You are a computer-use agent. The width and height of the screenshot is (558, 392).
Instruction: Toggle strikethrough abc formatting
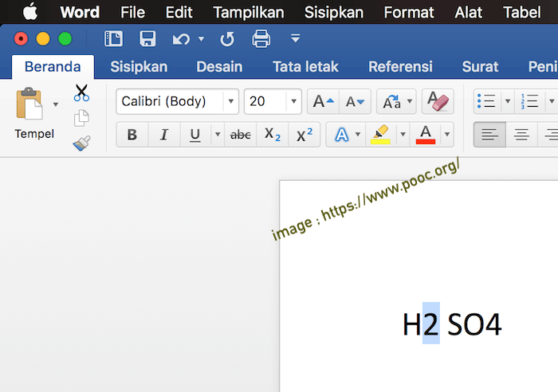pyautogui.click(x=241, y=135)
